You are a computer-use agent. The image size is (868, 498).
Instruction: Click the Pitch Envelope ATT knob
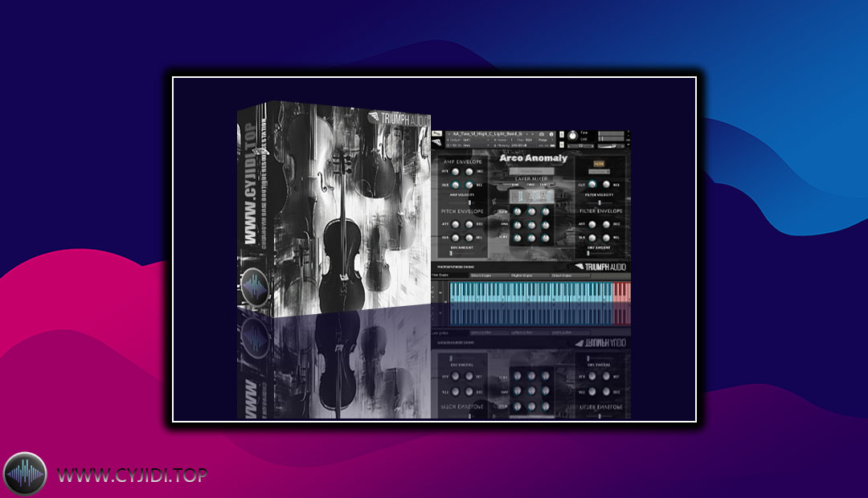pos(455,225)
